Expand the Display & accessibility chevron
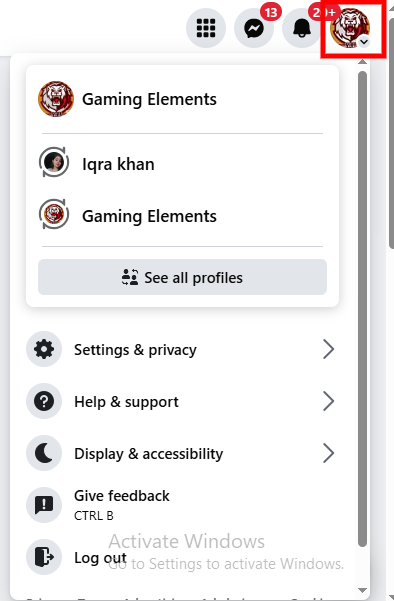The image size is (394, 601). click(x=328, y=453)
